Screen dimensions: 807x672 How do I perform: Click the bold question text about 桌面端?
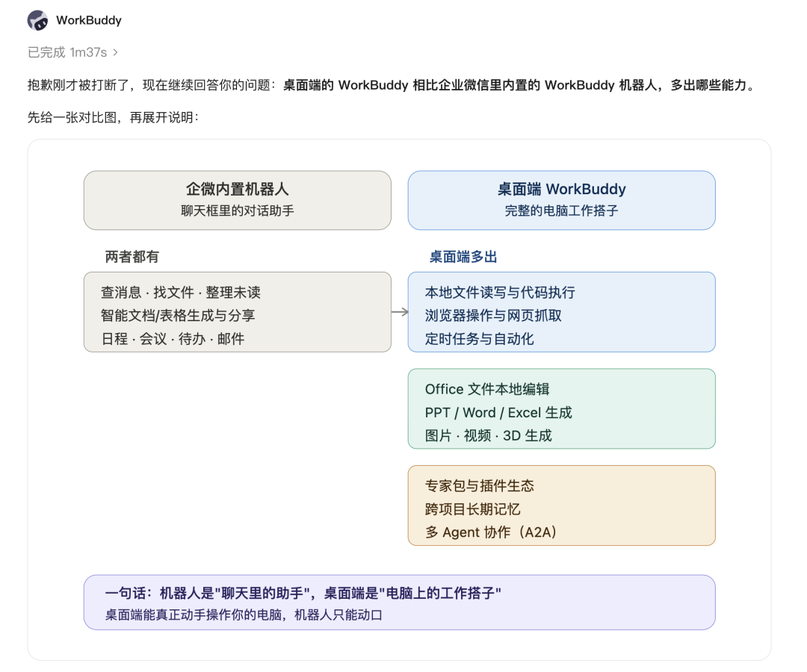click(x=519, y=85)
